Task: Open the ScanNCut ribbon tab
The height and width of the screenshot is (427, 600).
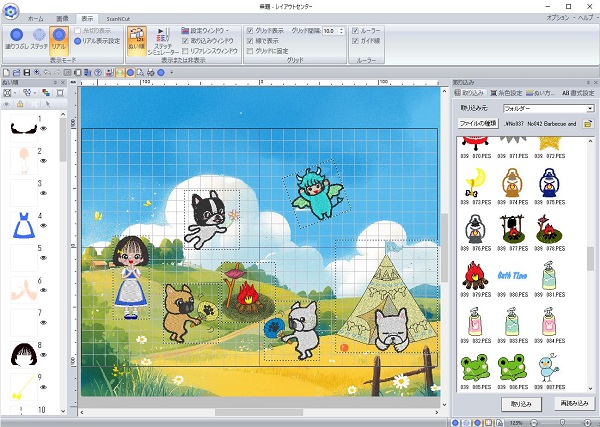Action: (121, 19)
